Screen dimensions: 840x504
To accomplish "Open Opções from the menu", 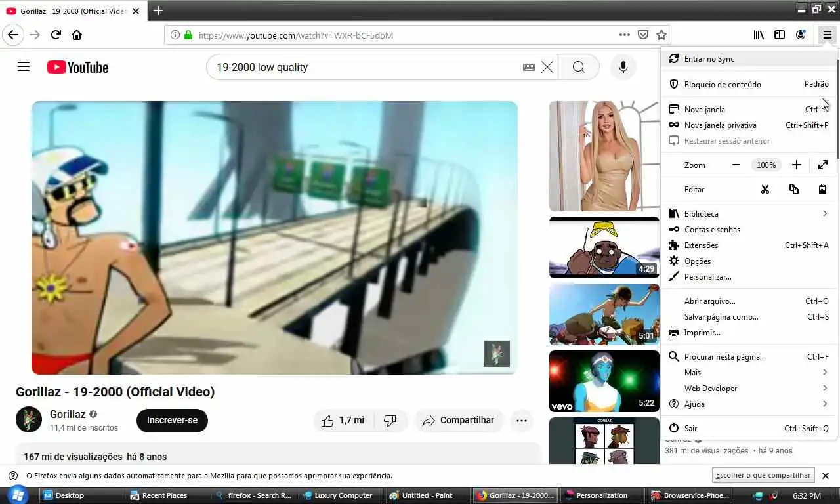I will click(749, 261).
